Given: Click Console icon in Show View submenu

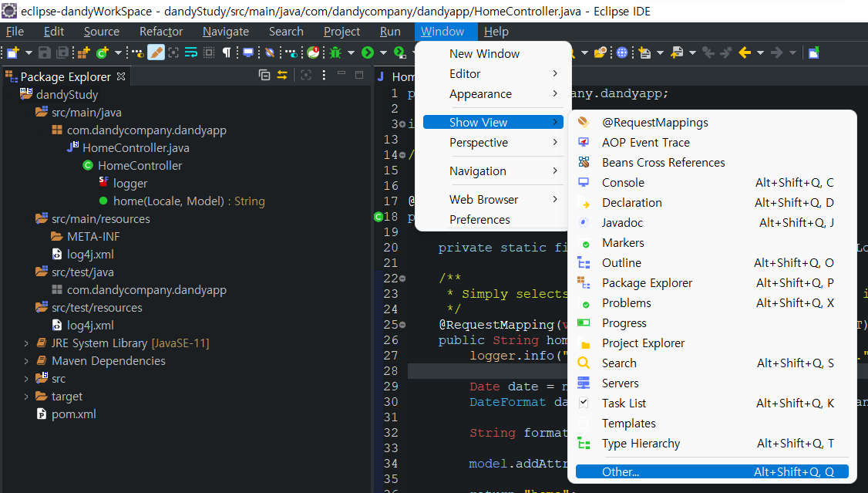Looking at the screenshot, I should coord(584,182).
